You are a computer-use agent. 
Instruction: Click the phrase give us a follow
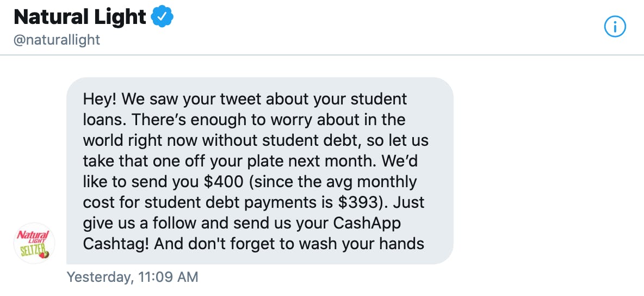click(138, 222)
